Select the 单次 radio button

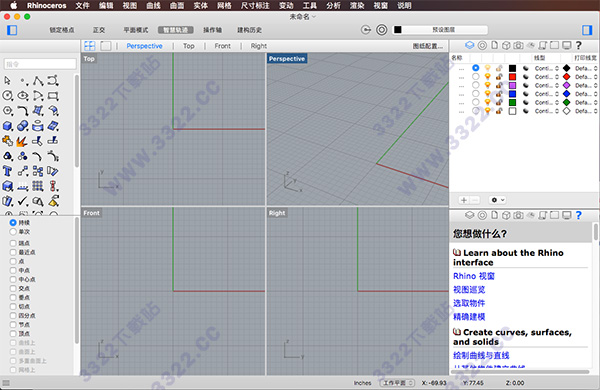[x=13, y=232]
